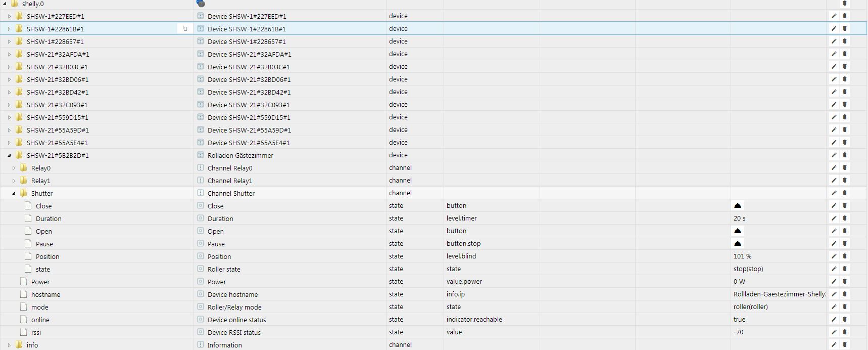Click the level.timer role cell
This screenshot has width=868, height=350.
point(461,218)
